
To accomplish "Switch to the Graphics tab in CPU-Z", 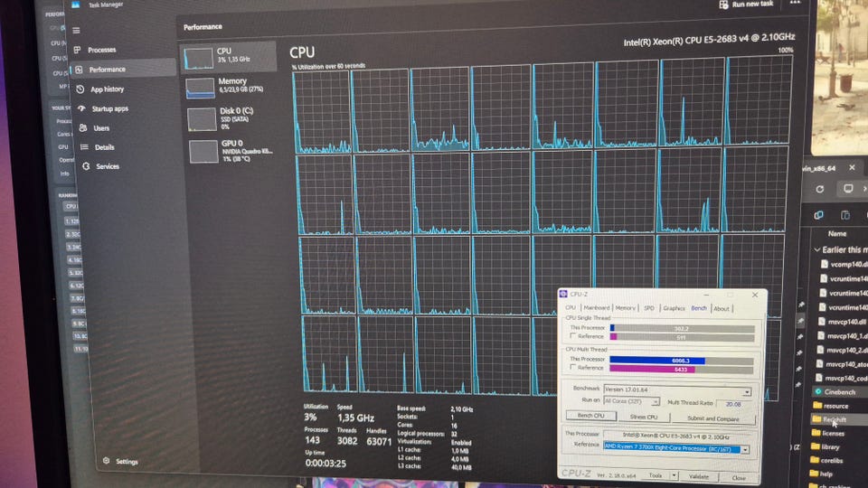I will click(x=674, y=308).
